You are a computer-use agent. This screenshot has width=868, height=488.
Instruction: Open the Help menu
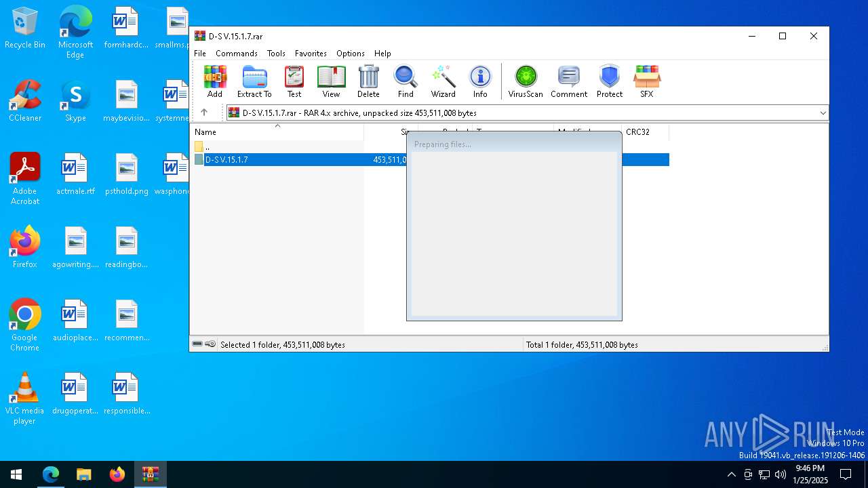382,54
